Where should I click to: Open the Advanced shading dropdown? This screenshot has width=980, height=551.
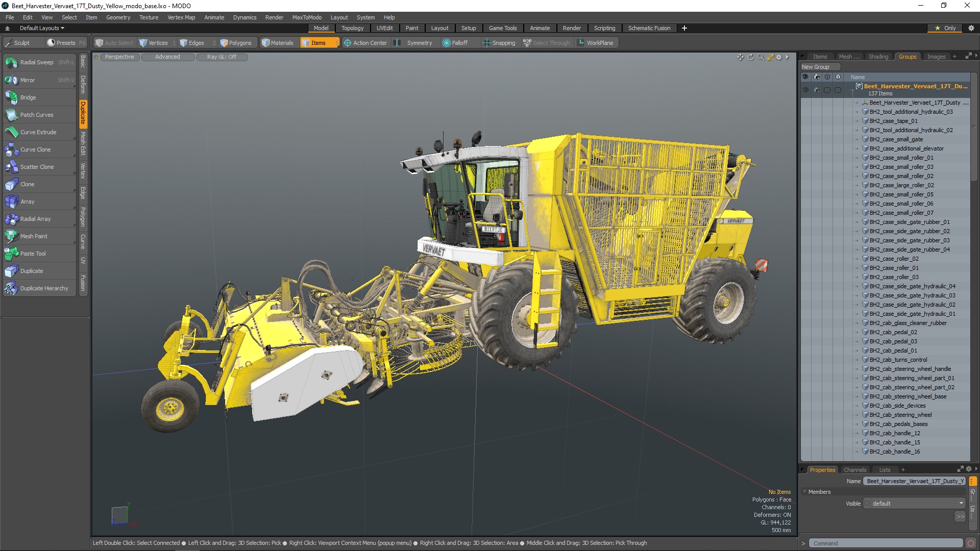coord(167,57)
